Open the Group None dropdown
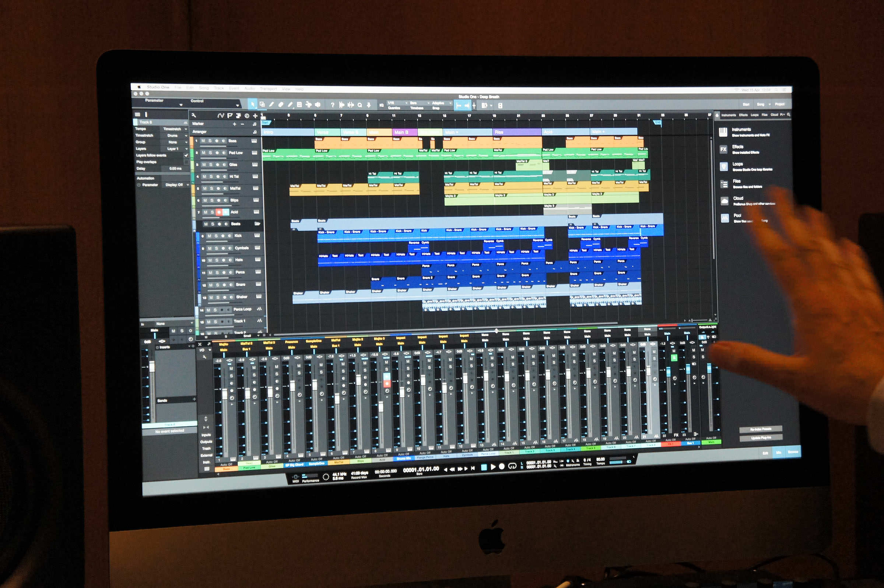Screen dimensions: 884x588 [174, 142]
